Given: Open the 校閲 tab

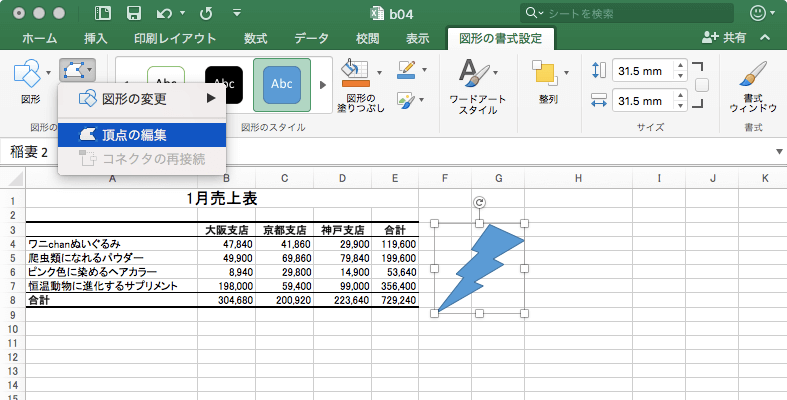Looking at the screenshot, I should tap(367, 38).
